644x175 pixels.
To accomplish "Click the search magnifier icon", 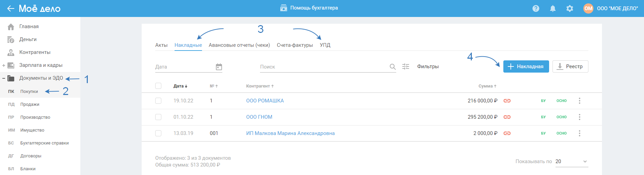I will (393, 67).
